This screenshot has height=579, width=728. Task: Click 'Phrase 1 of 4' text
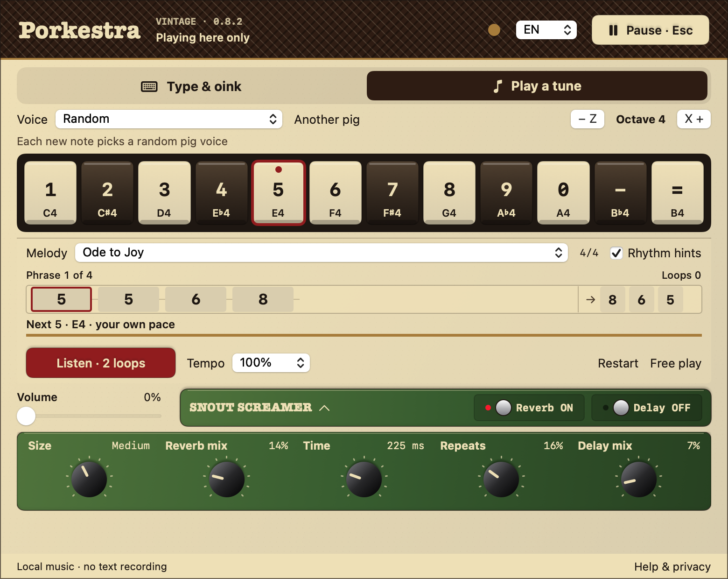[x=59, y=275]
